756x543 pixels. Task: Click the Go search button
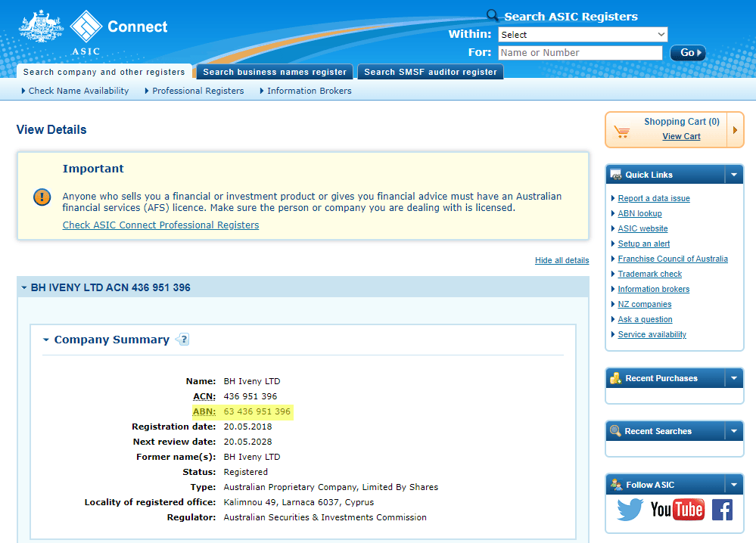pyautogui.click(x=688, y=52)
